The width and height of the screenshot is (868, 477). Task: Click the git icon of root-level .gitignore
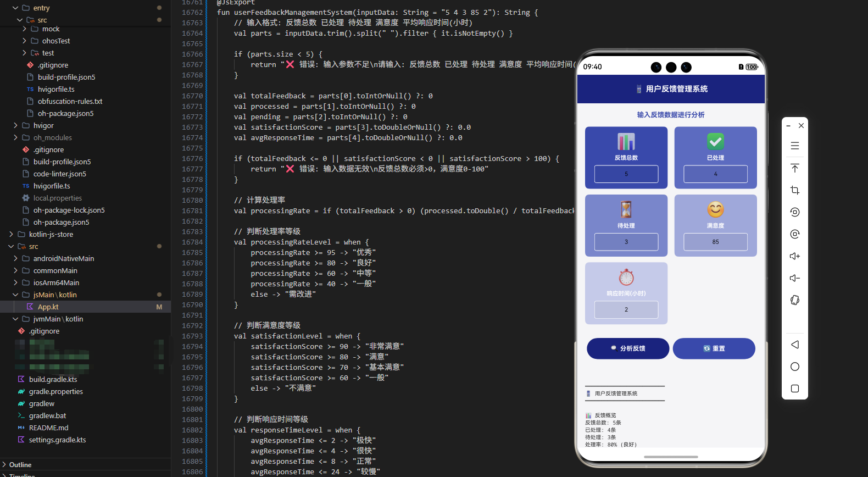tap(21, 331)
